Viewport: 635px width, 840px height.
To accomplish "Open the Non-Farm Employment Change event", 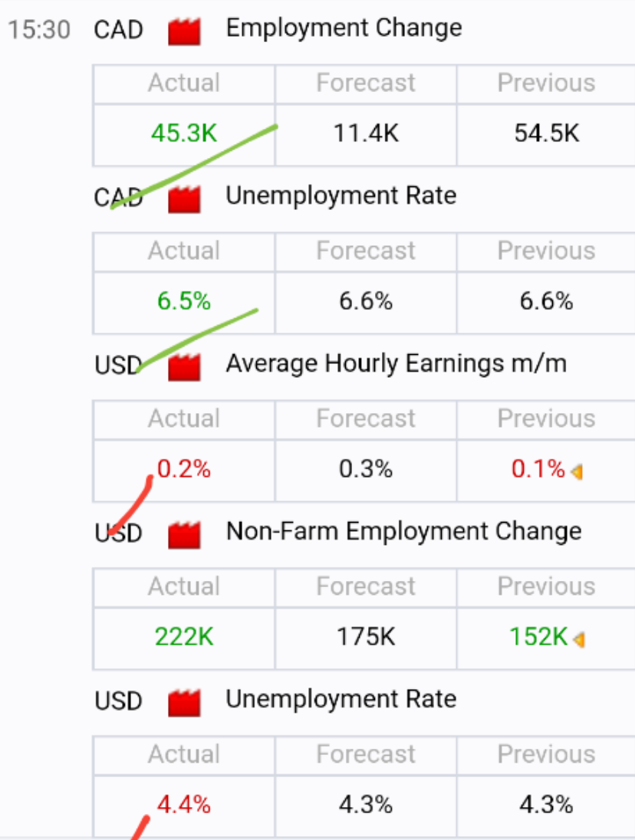I will [403, 531].
